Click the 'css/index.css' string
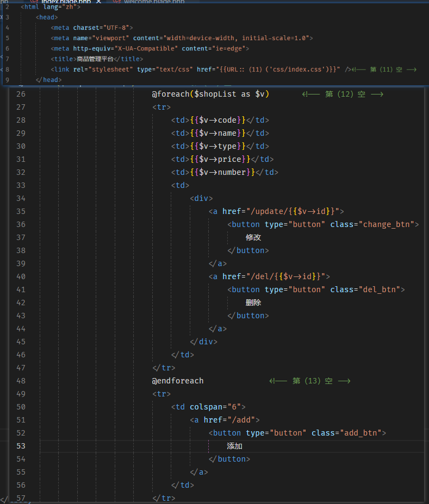This screenshot has height=504, width=429. [297, 70]
